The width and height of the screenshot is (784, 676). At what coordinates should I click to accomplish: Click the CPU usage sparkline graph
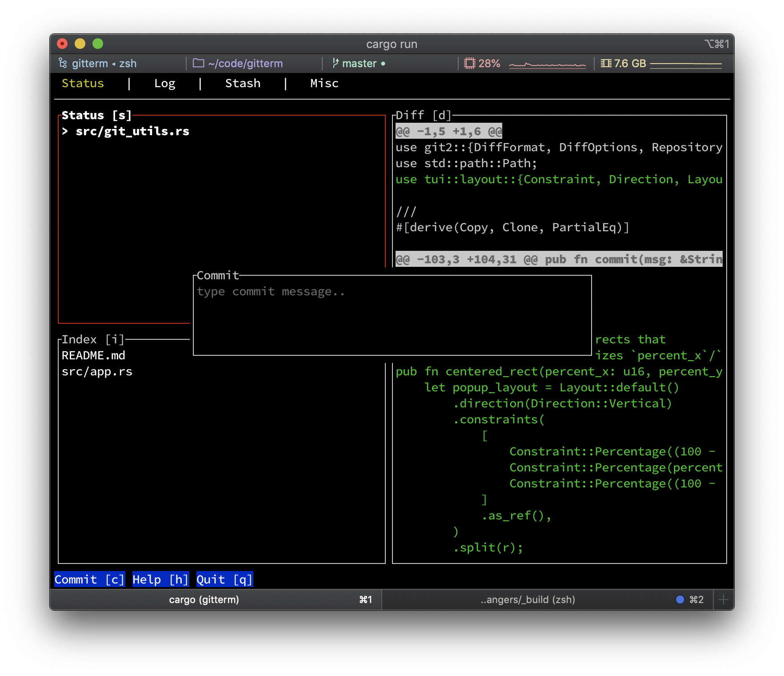point(547,65)
